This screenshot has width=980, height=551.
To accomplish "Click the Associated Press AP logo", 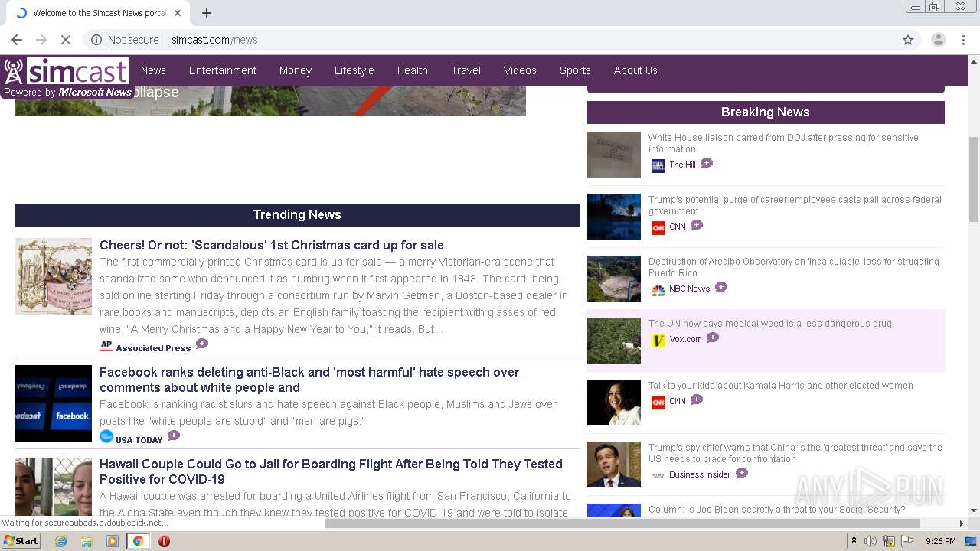I will [x=106, y=347].
